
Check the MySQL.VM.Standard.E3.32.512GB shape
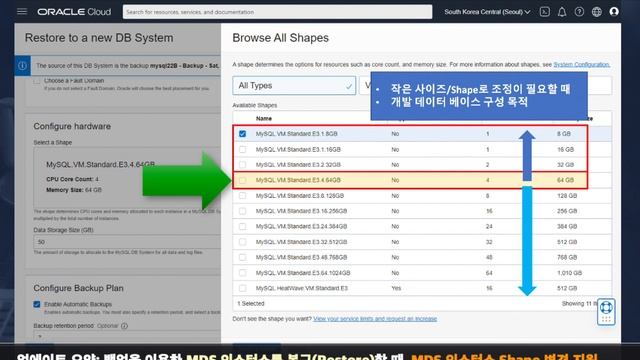242,242
